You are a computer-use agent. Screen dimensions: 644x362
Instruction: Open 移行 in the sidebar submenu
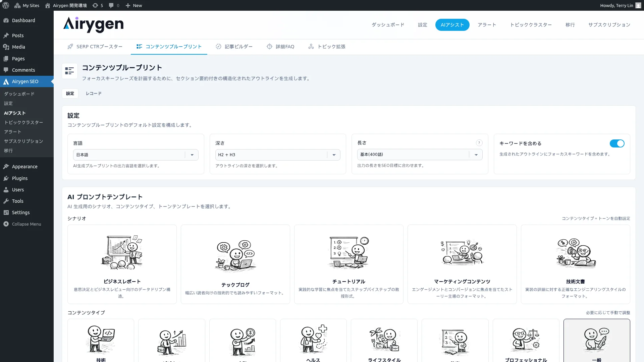tap(8, 150)
